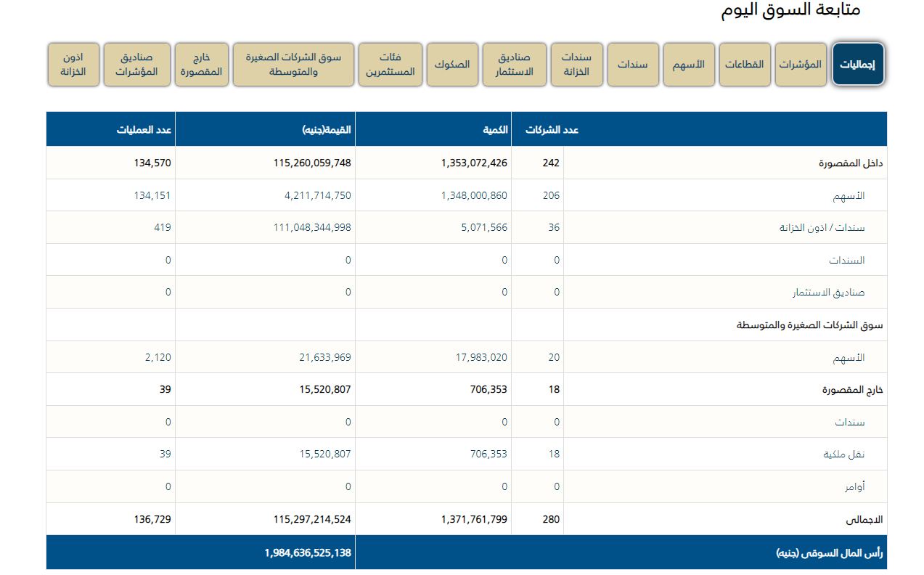Select the إجماليات tab
The width and height of the screenshot is (924, 575).
857,65
